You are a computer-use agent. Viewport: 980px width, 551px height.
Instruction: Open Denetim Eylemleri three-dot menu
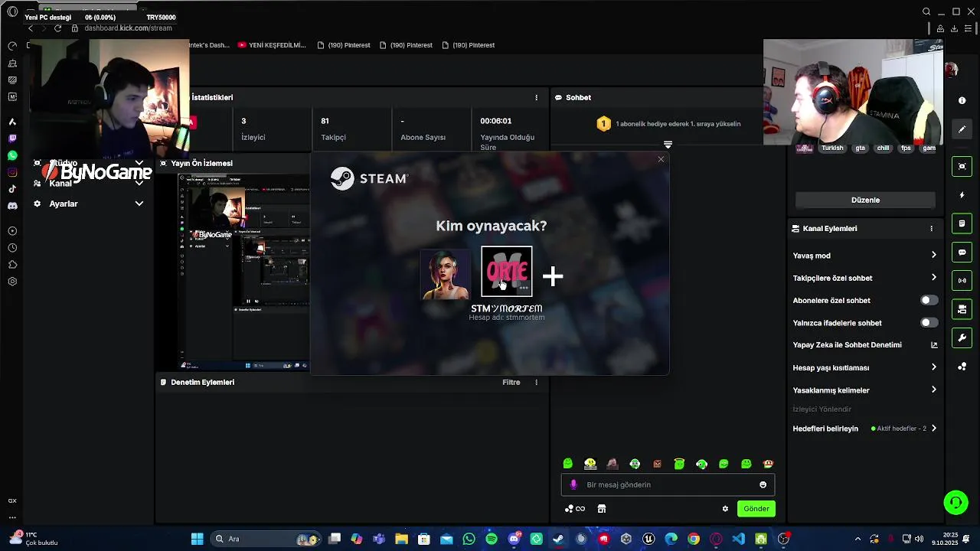point(536,383)
